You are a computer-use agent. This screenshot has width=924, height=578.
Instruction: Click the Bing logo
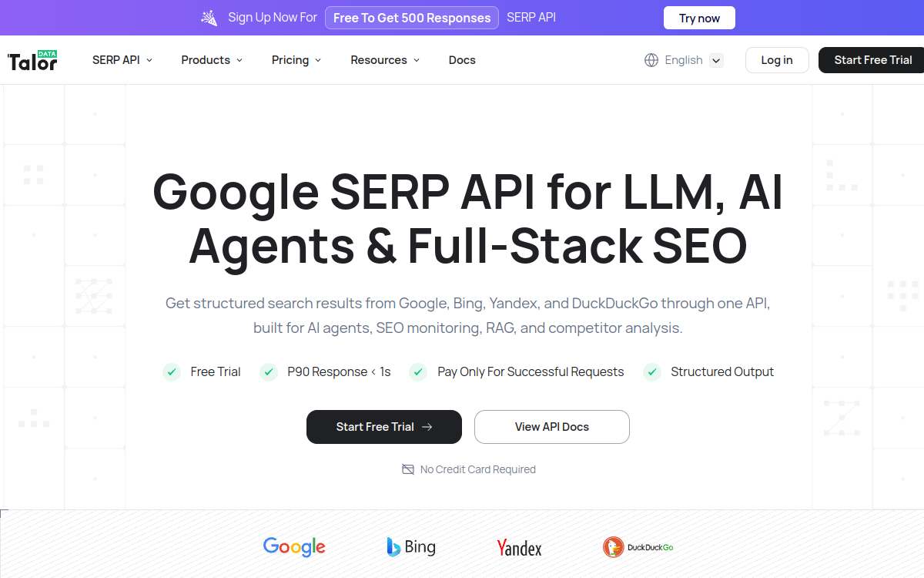[411, 547]
